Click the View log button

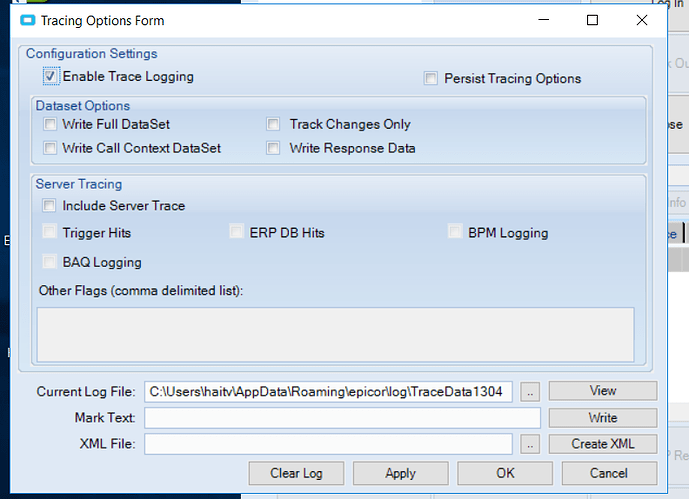(603, 391)
